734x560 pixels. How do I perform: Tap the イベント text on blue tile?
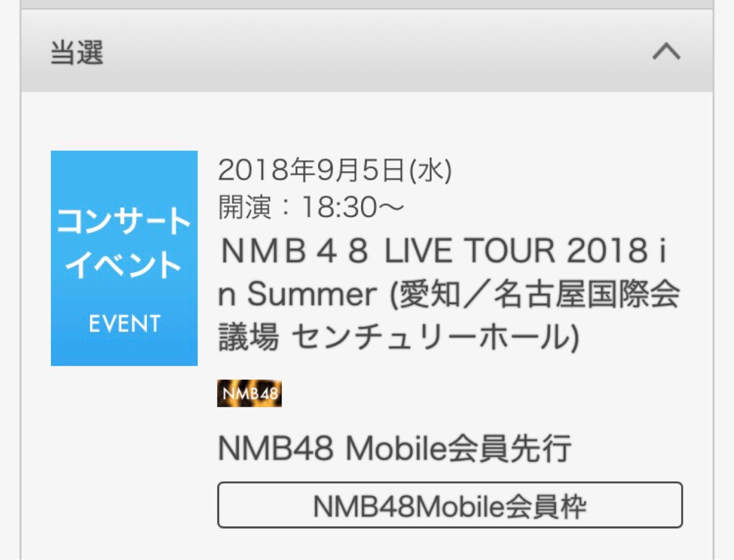[x=123, y=265]
